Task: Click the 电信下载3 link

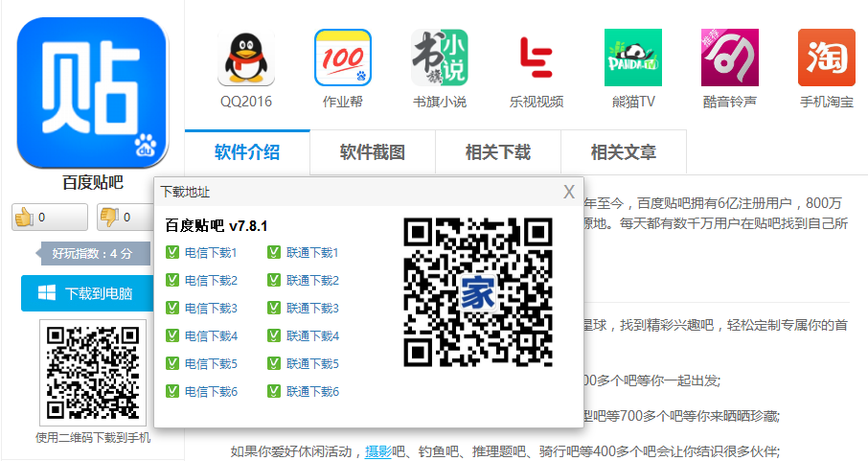Action: point(211,309)
